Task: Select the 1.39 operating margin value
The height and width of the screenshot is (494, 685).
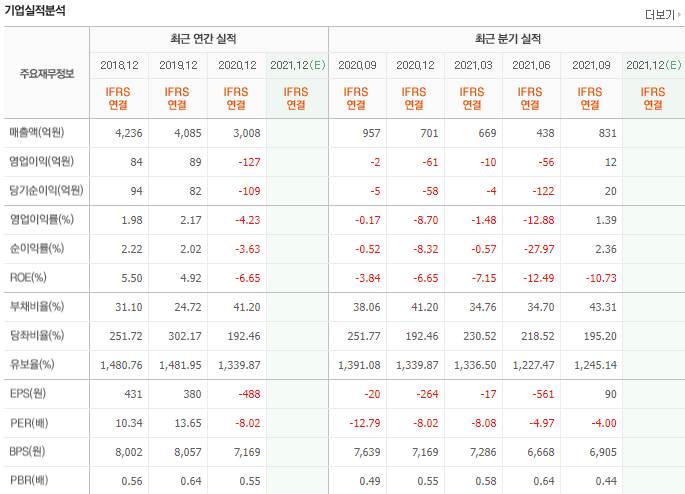Action: (x=606, y=220)
